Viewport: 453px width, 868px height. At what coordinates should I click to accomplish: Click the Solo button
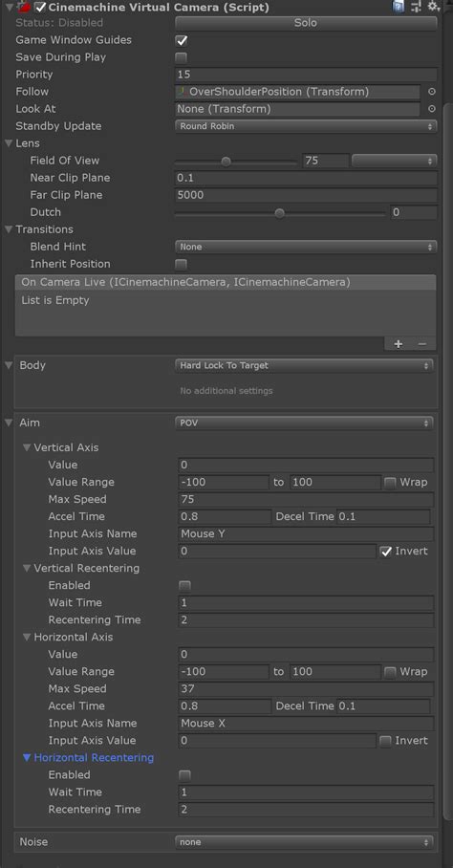[306, 23]
